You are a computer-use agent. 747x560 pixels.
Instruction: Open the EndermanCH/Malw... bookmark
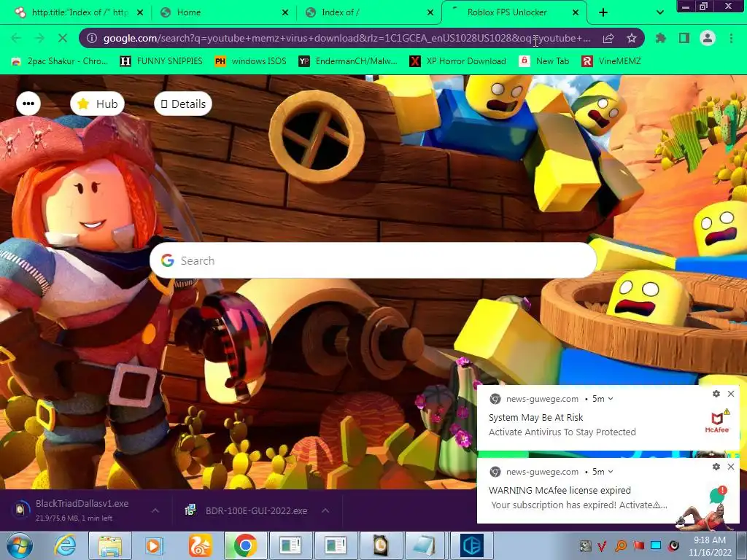(348, 61)
